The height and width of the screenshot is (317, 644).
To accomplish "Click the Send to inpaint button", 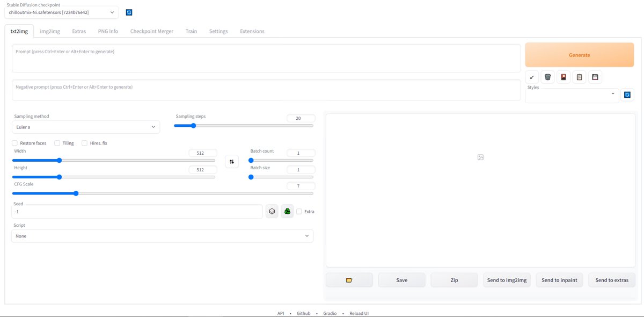I will pyautogui.click(x=559, y=280).
